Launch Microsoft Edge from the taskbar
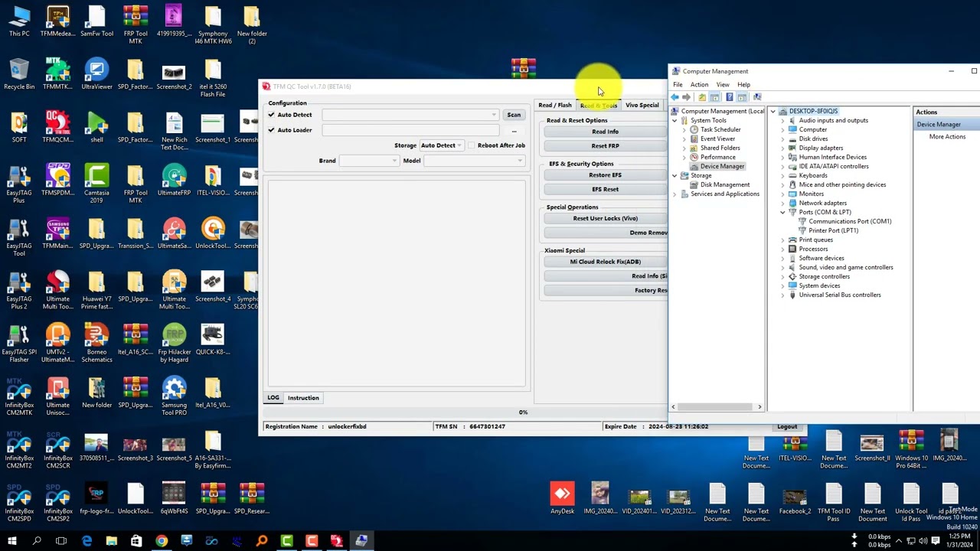This screenshot has height=551, width=980. coord(87,541)
